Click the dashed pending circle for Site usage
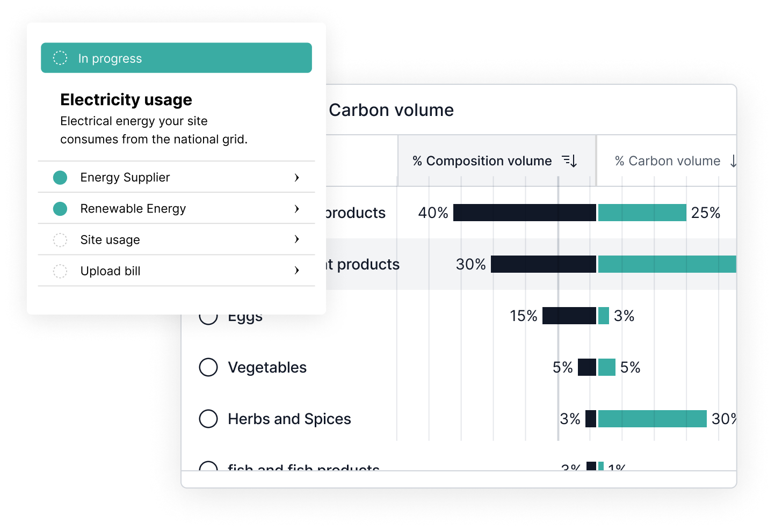Screen dimensions: 775x532 tap(60, 240)
